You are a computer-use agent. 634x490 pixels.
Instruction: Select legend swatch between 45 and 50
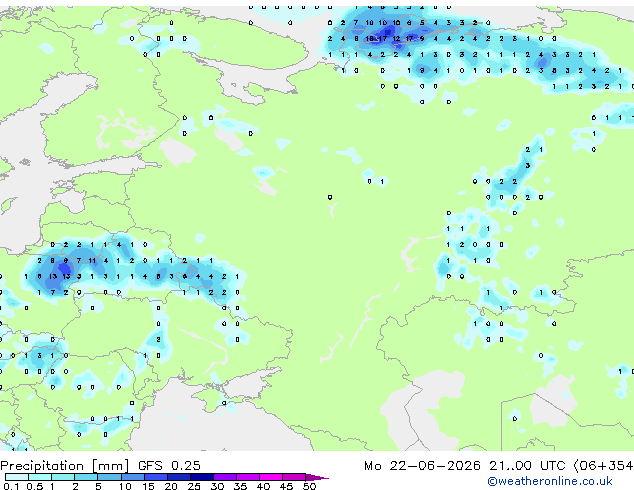click(294, 477)
